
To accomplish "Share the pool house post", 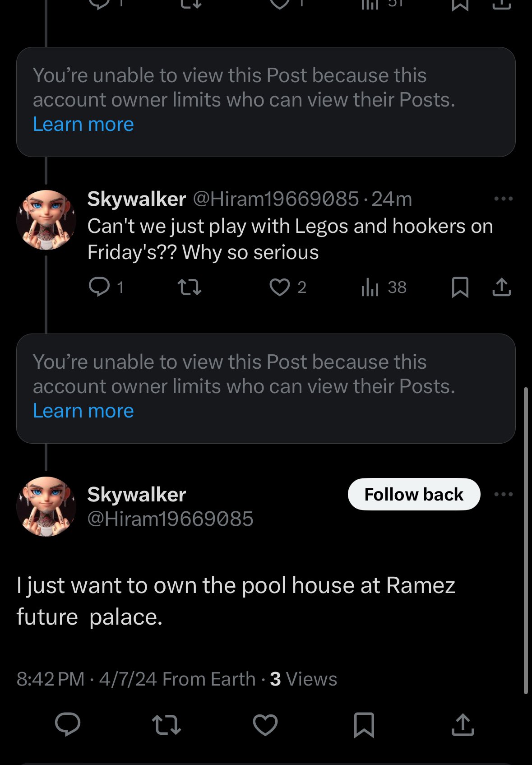I will pyautogui.click(x=463, y=724).
